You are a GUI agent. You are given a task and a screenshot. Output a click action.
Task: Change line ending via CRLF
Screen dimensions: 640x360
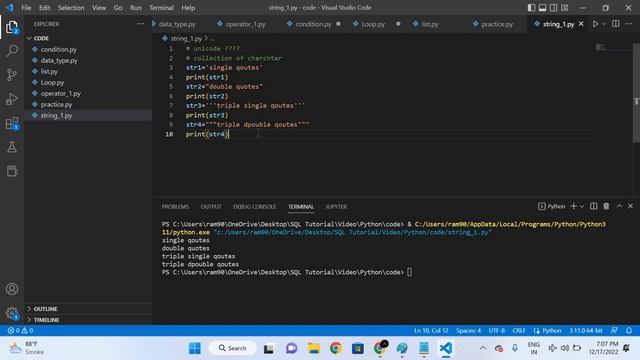click(519, 330)
